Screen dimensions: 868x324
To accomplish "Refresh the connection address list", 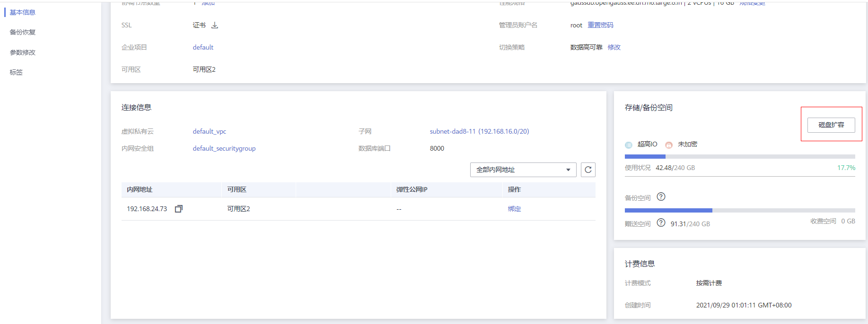I will (588, 170).
